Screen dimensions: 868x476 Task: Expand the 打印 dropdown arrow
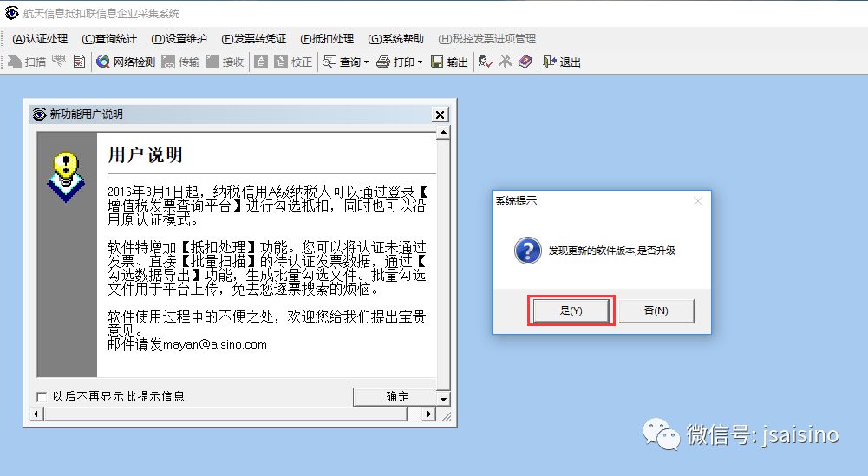[x=421, y=62]
